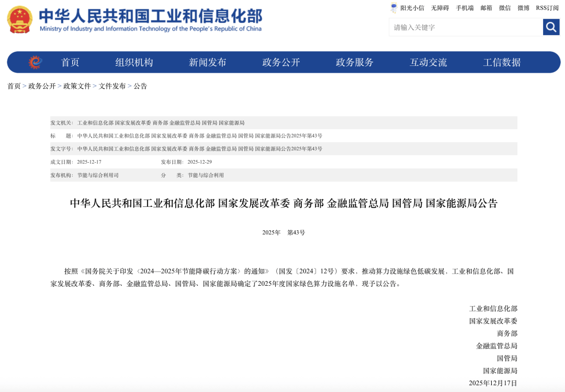
Task: Open the 政务服务 menu item
Action: (x=354, y=62)
